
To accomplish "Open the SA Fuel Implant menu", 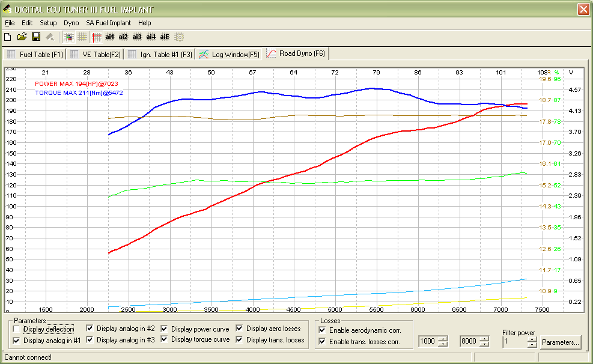I will [108, 23].
